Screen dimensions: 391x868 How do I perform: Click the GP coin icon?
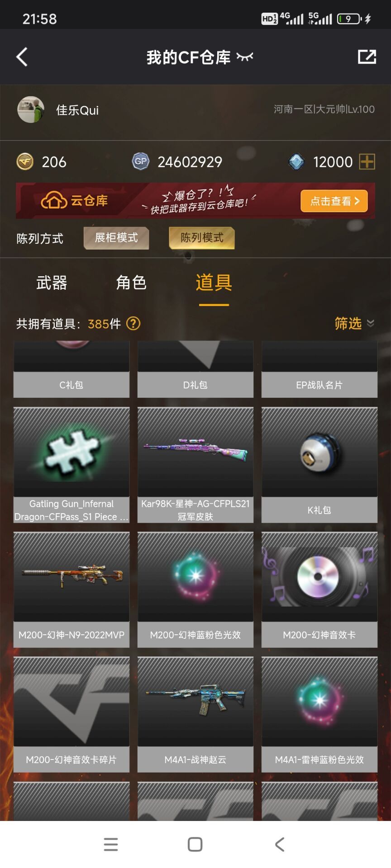140,161
